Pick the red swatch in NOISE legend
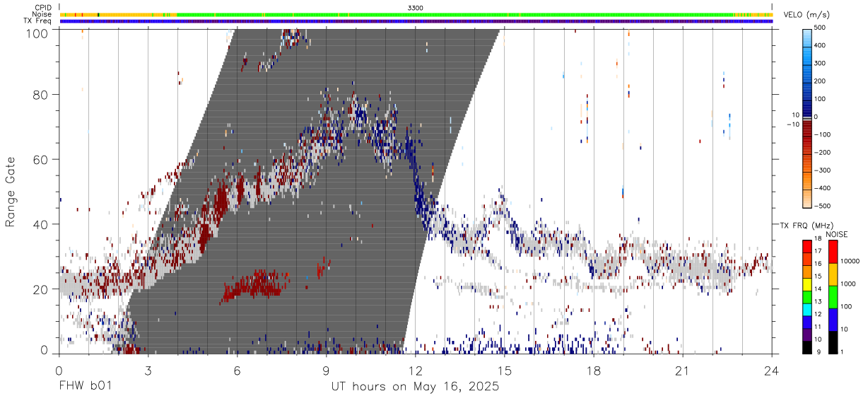Viewport: 868px width, 401px height. (833, 252)
